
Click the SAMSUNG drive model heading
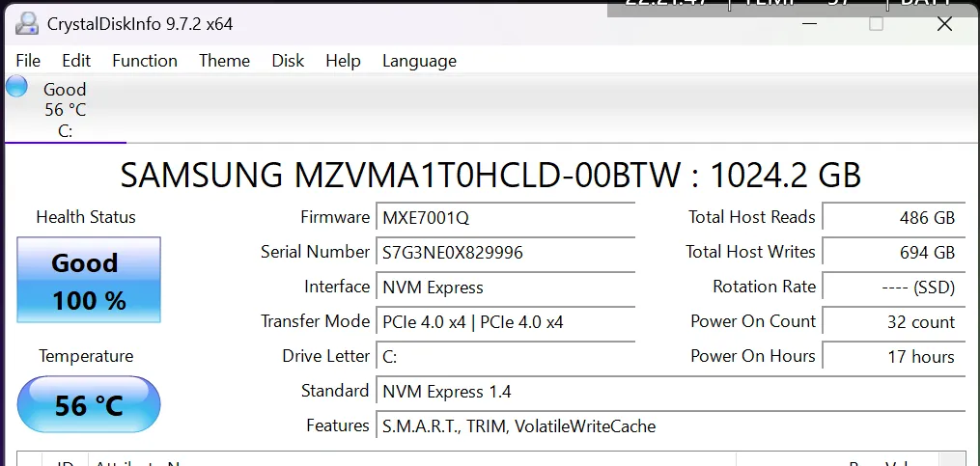(490, 176)
